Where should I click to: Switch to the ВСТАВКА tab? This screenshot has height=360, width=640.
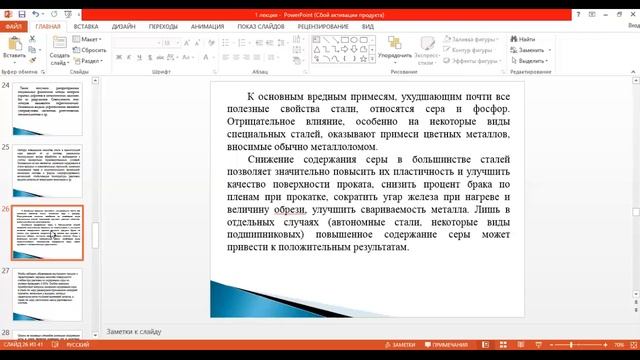click(86, 27)
